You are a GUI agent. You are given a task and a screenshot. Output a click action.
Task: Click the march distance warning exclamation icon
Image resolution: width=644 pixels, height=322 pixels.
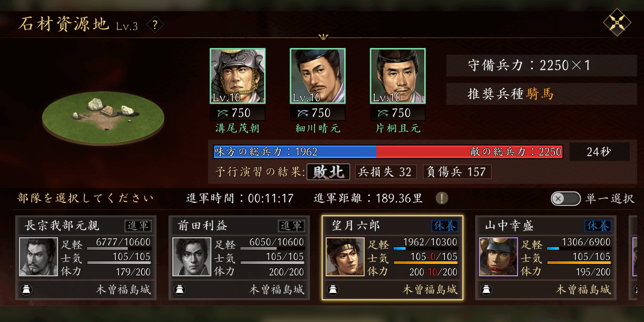point(442,198)
